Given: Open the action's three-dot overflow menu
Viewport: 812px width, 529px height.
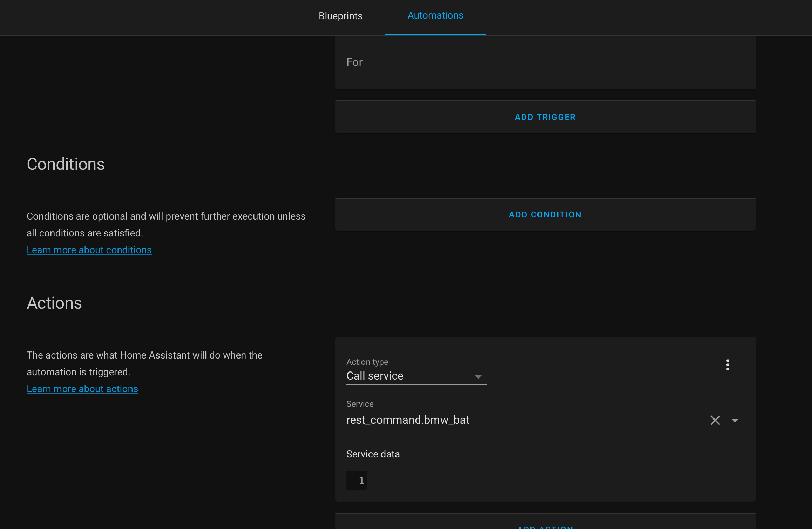Looking at the screenshot, I should [x=728, y=365].
